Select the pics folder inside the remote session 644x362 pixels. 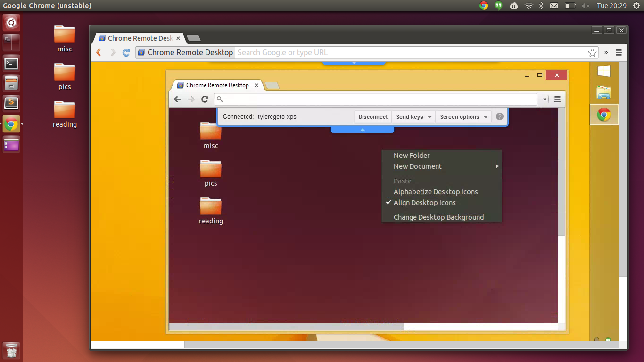pos(211,173)
